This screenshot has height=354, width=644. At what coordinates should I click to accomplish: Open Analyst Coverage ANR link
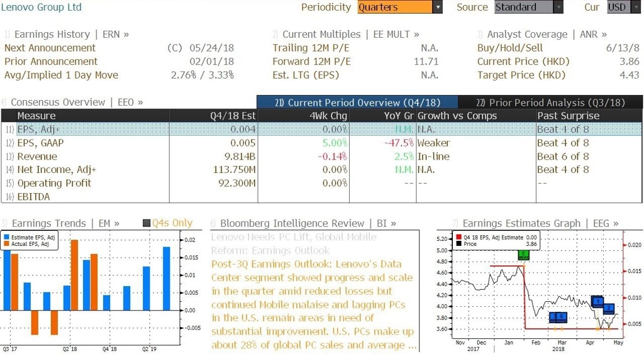[542, 35]
